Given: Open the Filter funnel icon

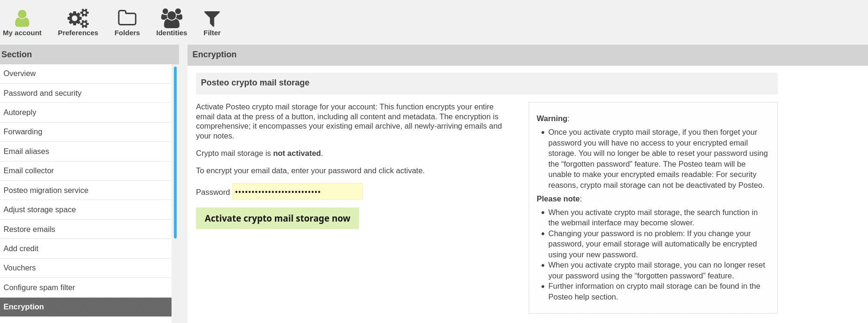Looking at the screenshot, I should coord(212,19).
